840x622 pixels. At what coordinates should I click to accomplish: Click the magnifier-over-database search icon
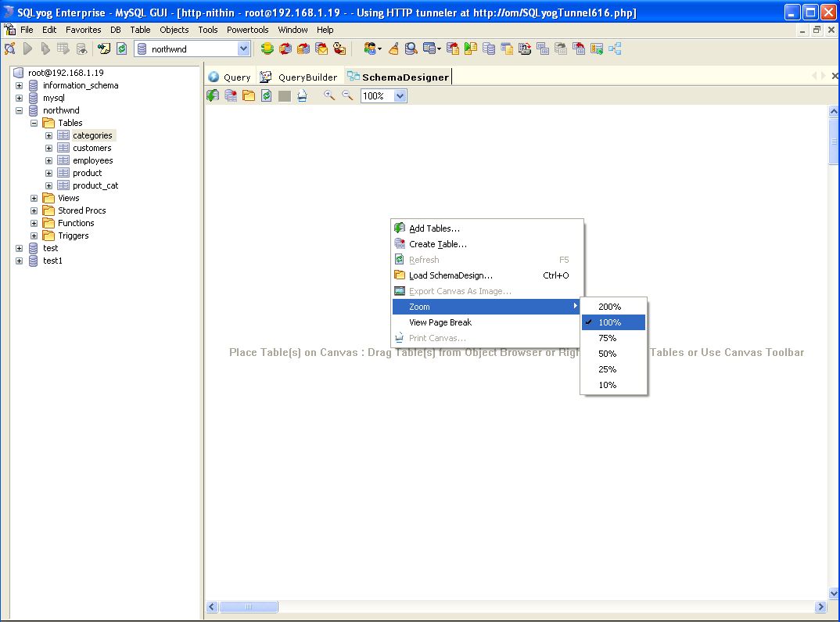[411, 49]
